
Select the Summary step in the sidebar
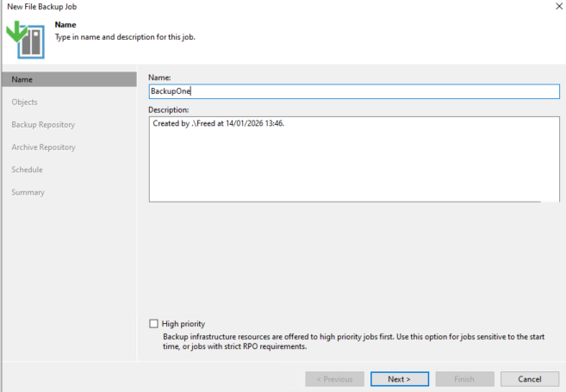(28, 191)
